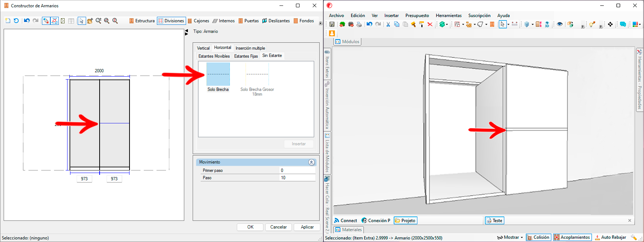Click the Aplicar button
The height and width of the screenshot is (242, 644).
tap(307, 227)
